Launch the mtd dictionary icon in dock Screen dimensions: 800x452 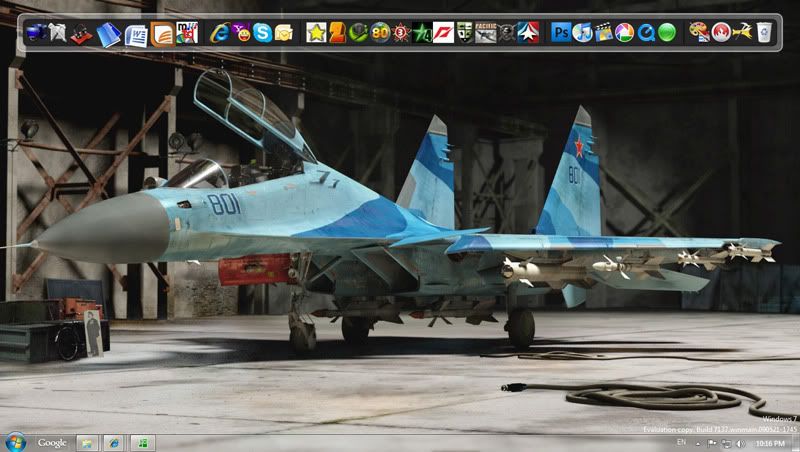187,33
